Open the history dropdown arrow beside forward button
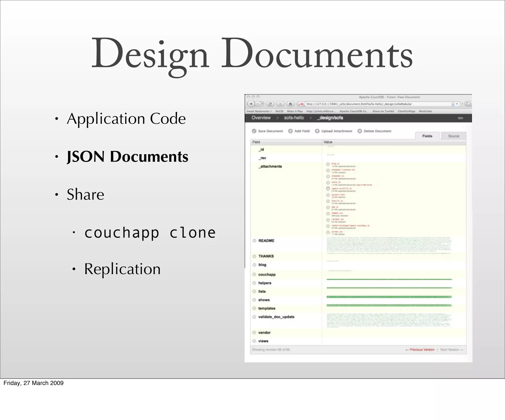505x420 pixels. pyautogui.click(x=262, y=104)
